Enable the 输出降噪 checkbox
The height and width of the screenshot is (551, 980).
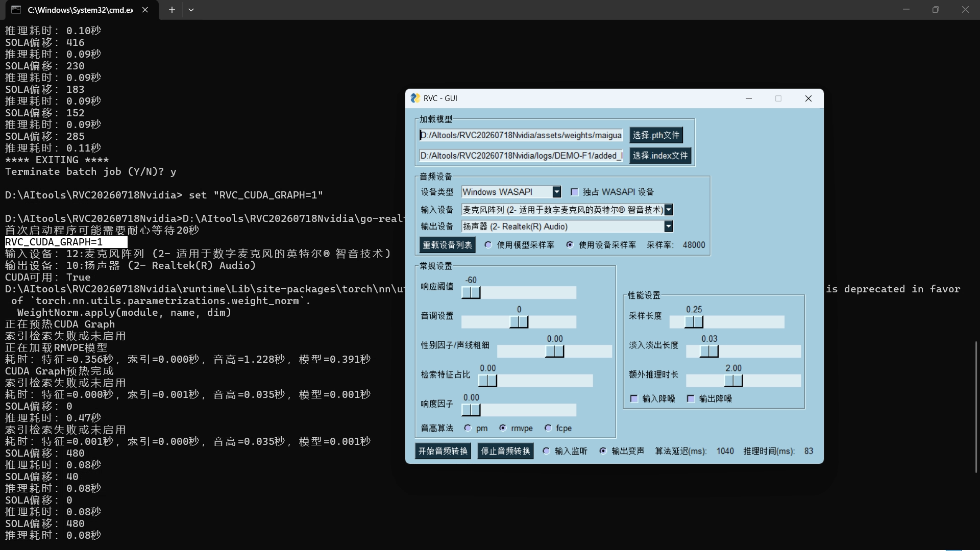tap(691, 398)
